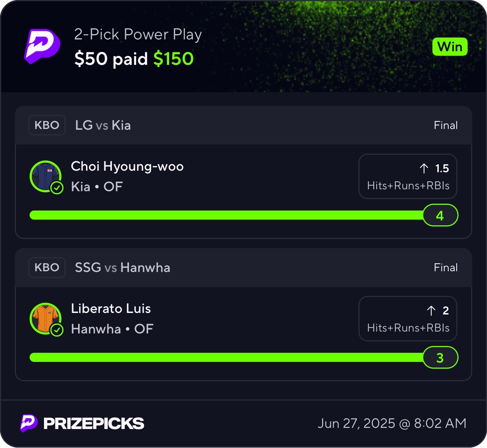Click the Jun 27, 2025 timestamp
Image resolution: width=487 pixels, height=448 pixels.
click(x=392, y=423)
